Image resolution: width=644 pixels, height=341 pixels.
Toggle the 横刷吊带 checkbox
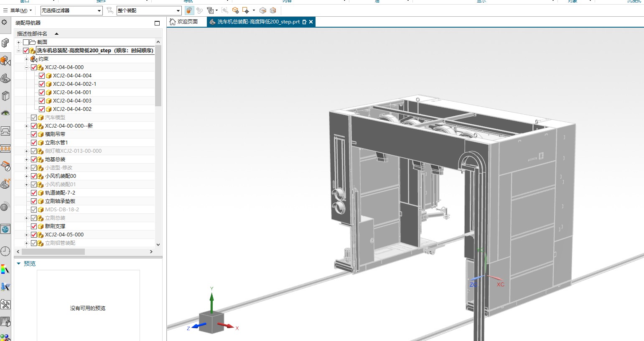34,134
